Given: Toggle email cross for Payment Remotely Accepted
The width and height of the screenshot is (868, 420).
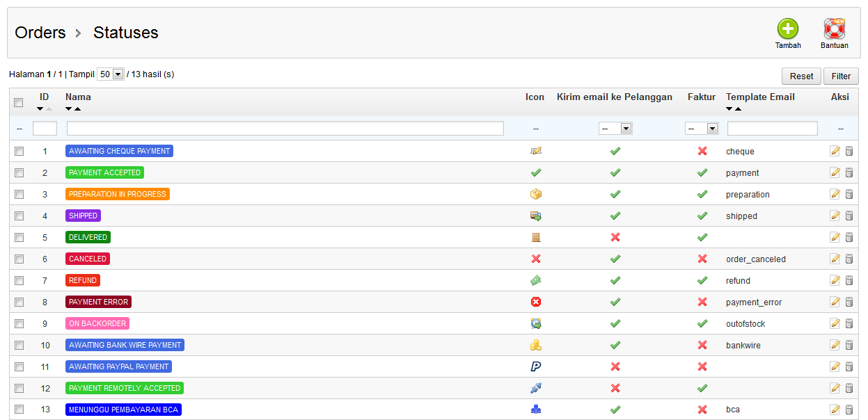Looking at the screenshot, I should click(x=615, y=388).
